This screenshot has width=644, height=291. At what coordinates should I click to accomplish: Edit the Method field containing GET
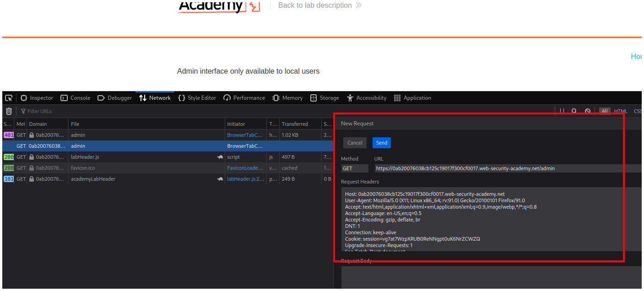pos(355,168)
